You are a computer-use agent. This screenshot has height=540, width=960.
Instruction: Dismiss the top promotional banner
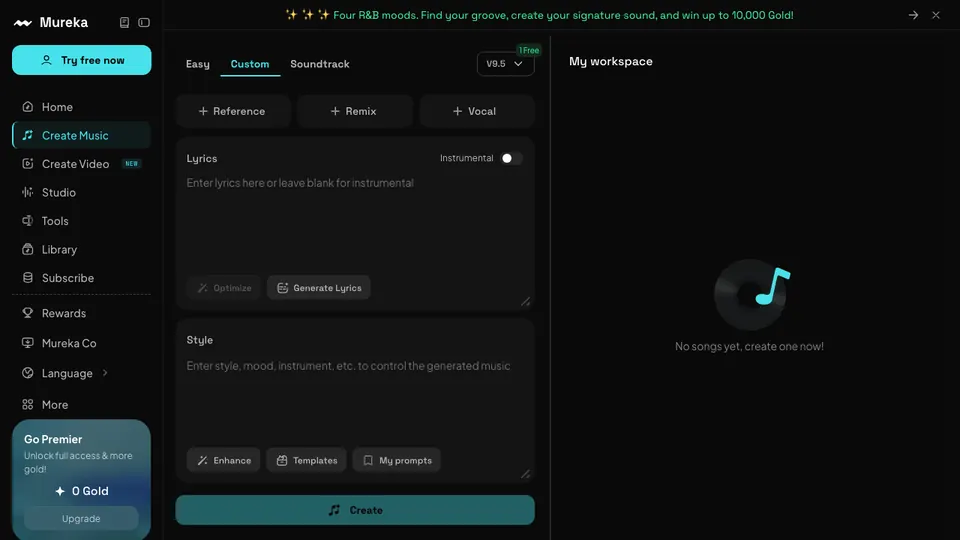coord(936,15)
